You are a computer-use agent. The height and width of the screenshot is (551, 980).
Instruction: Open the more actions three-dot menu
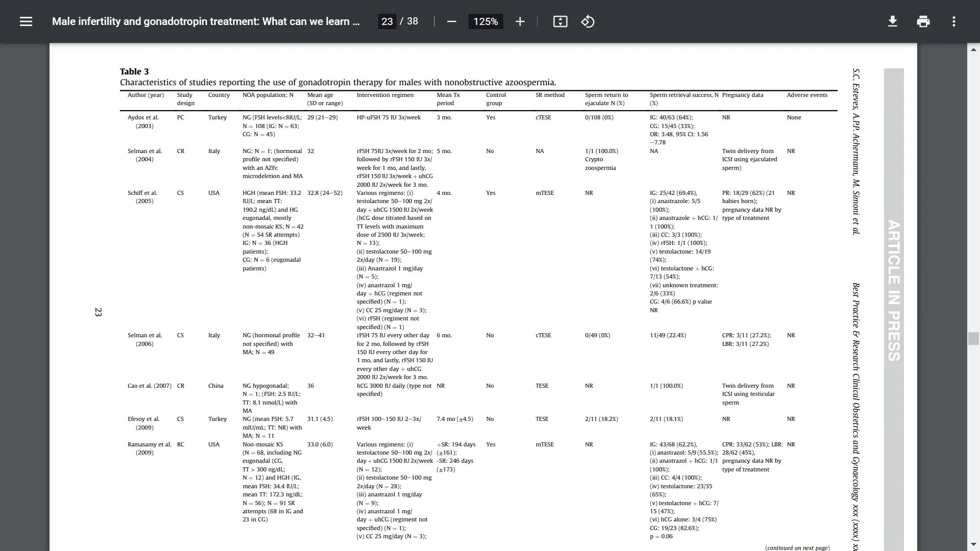(953, 21)
